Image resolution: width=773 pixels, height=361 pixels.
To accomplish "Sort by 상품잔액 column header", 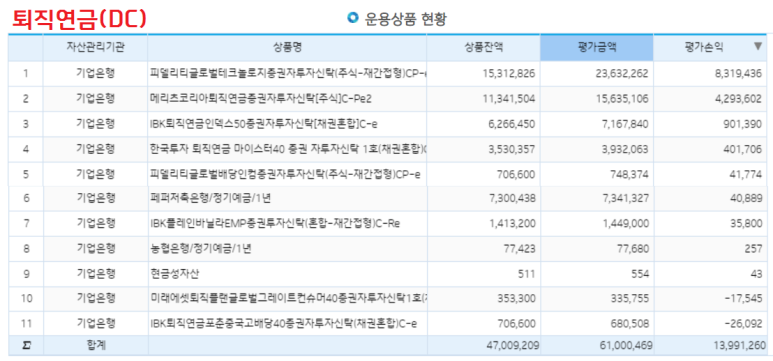I will 484,47.
